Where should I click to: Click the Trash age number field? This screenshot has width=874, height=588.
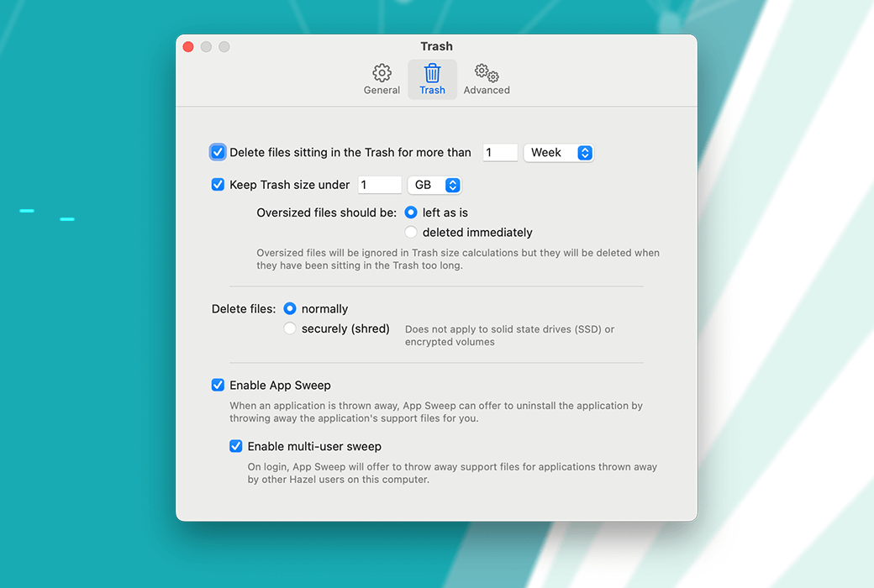[x=500, y=152]
